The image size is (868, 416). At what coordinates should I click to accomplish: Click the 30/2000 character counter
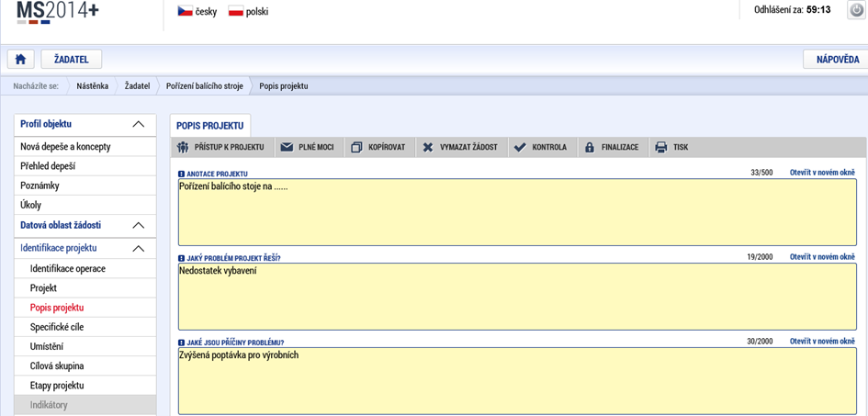[x=760, y=342]
